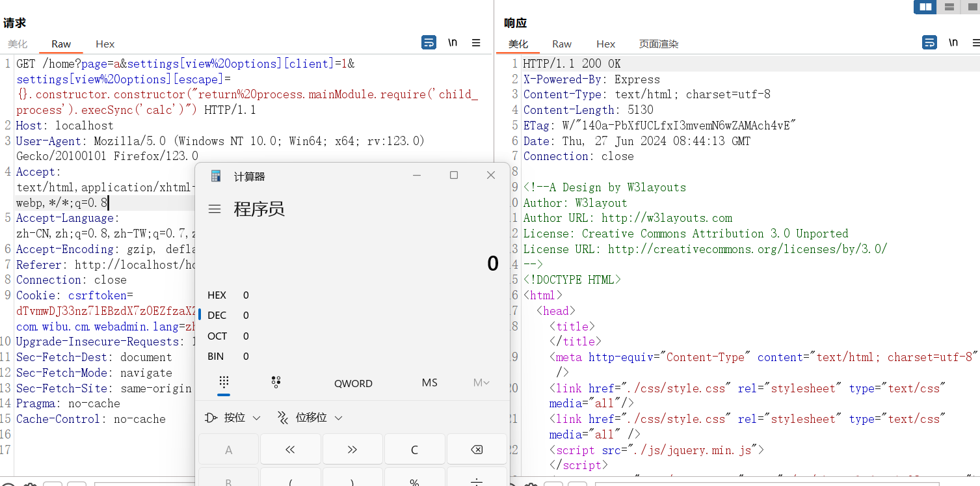Switch response view to 美化 tab
Screen dimensions: 980x486
[518, 44]
